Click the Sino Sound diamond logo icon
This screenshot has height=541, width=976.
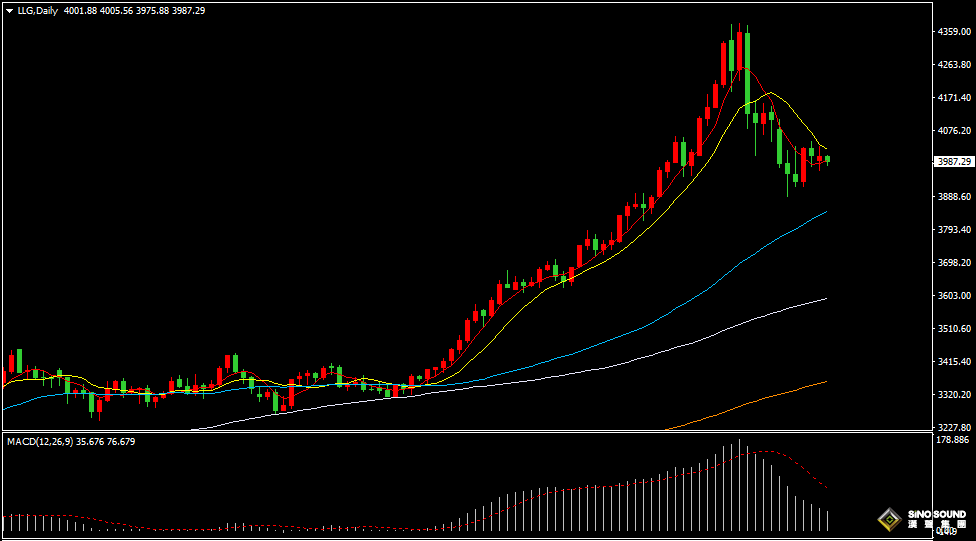(887, 519)
